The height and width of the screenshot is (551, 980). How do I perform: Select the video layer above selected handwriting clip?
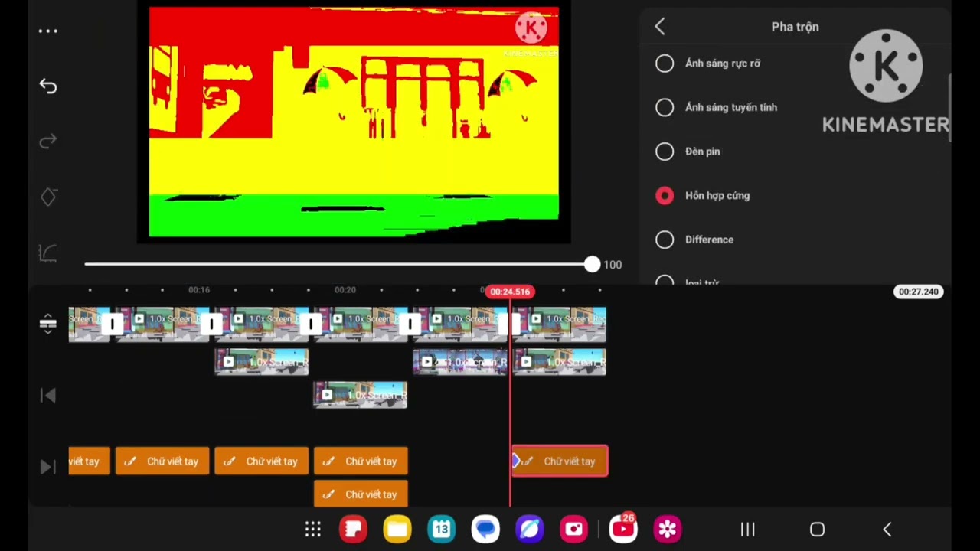(x=560, y=362)
